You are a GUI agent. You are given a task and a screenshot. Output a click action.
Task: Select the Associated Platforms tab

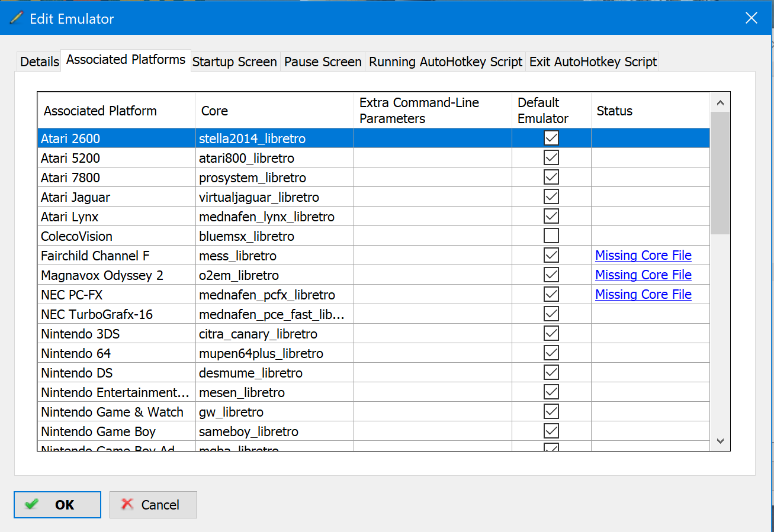126,60
